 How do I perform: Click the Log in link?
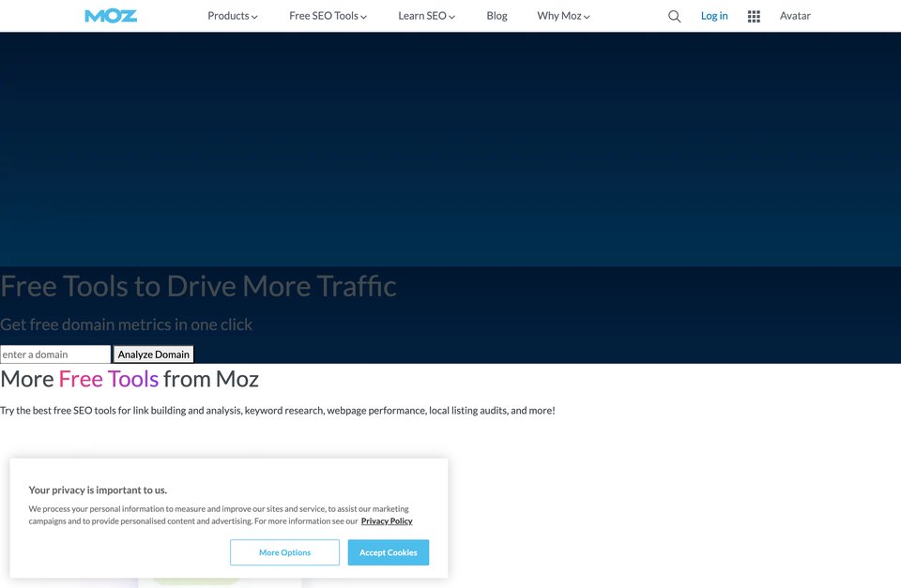pyautogui.click(x=714, y=16)
